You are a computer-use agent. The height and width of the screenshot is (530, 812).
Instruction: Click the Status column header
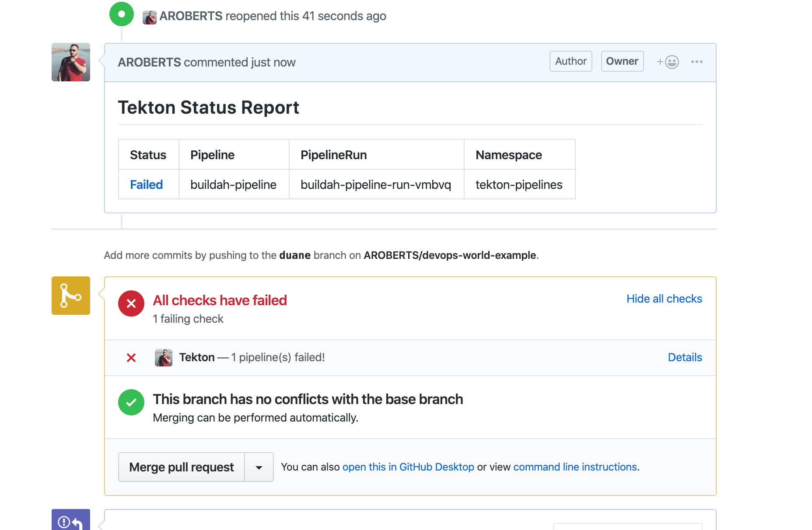click(148, 155)
